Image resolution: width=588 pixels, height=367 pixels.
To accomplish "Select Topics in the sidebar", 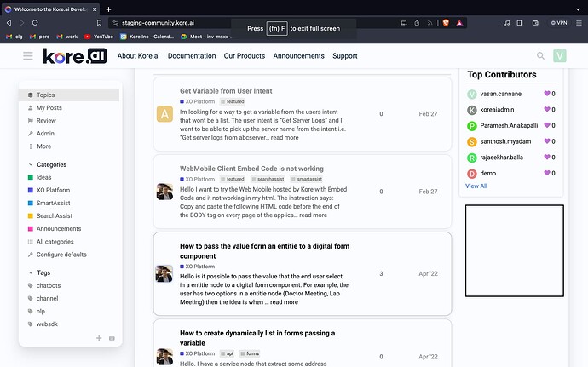I will click(x=69, y=95).
